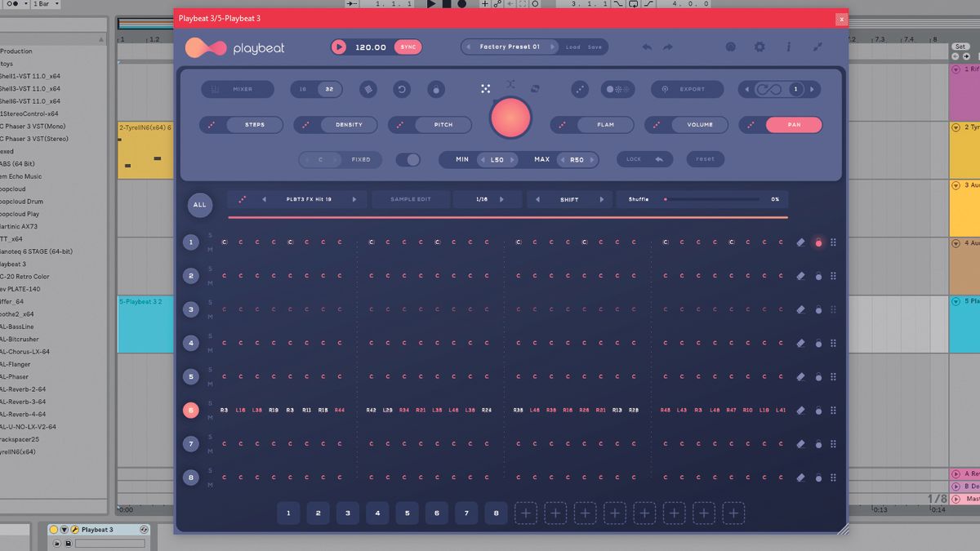
Task: Open the Playbeat Mixer panel
Action: 236,89
